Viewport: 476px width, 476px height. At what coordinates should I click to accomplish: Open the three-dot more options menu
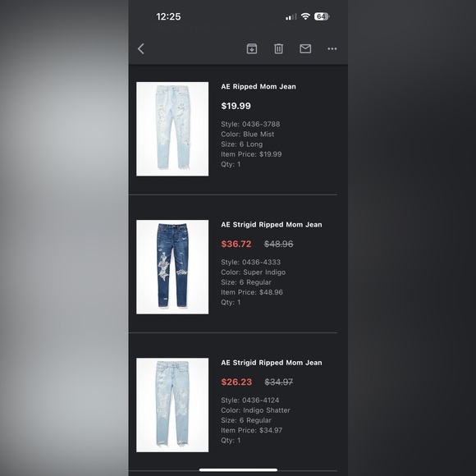pyautogui.click(x=332, y=48)
